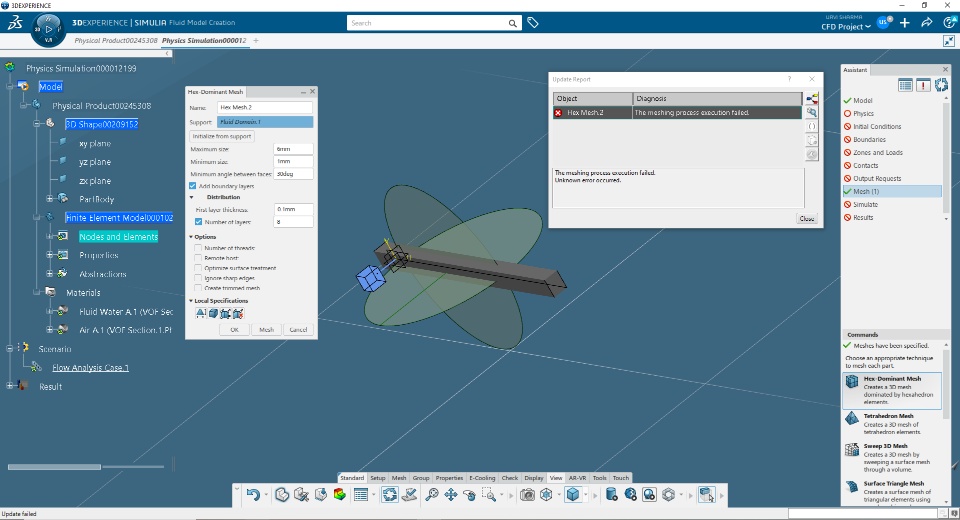The image size is (960, 520).
Task: Click the Undo icon in bottom toolbar
Action: 252,494
